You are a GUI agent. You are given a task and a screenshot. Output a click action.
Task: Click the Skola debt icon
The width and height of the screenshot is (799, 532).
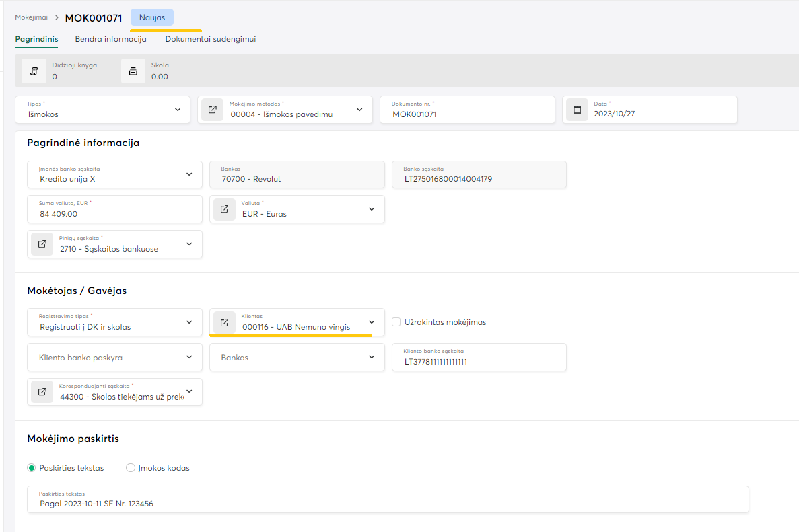(133, 71)
